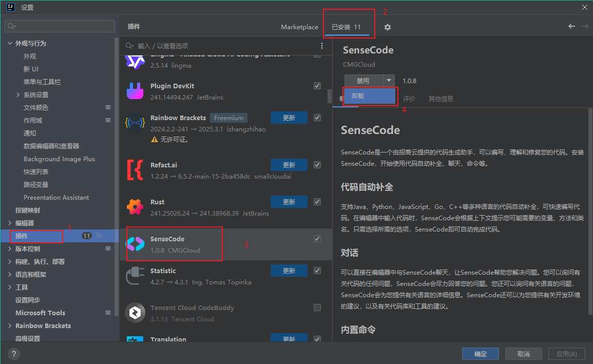Open the 评价 tab
This screenshot has height=364, width=593.
click(409, 99)
